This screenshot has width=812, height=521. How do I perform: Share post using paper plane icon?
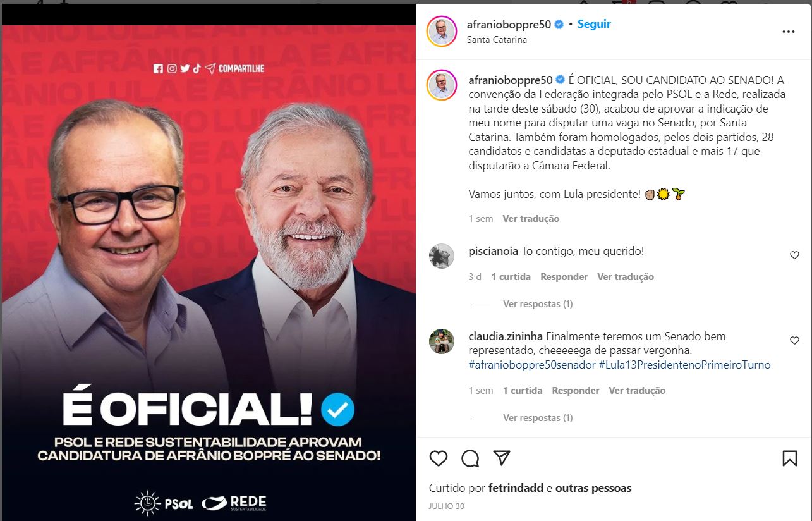pyautogui.click(x=502, y=458)
